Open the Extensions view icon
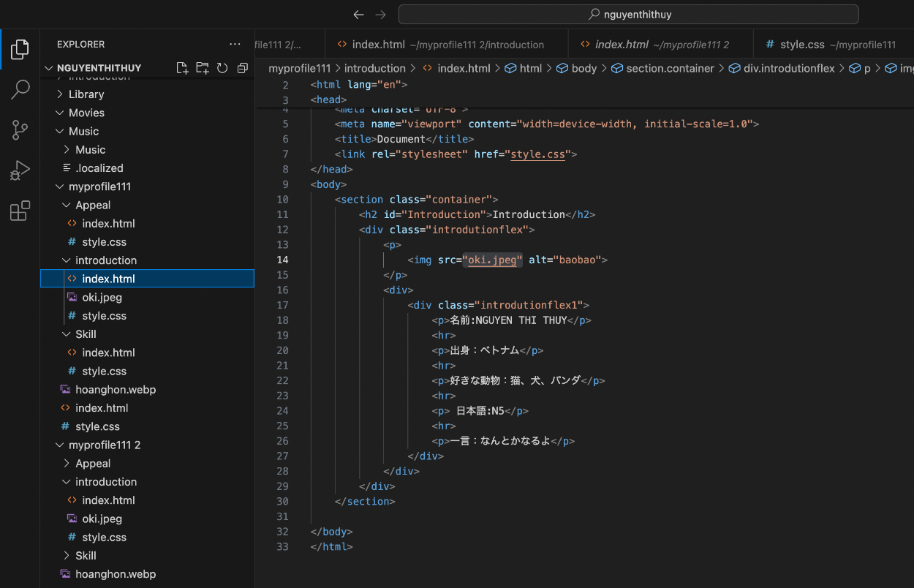914x588 pixels. [20, 211]
